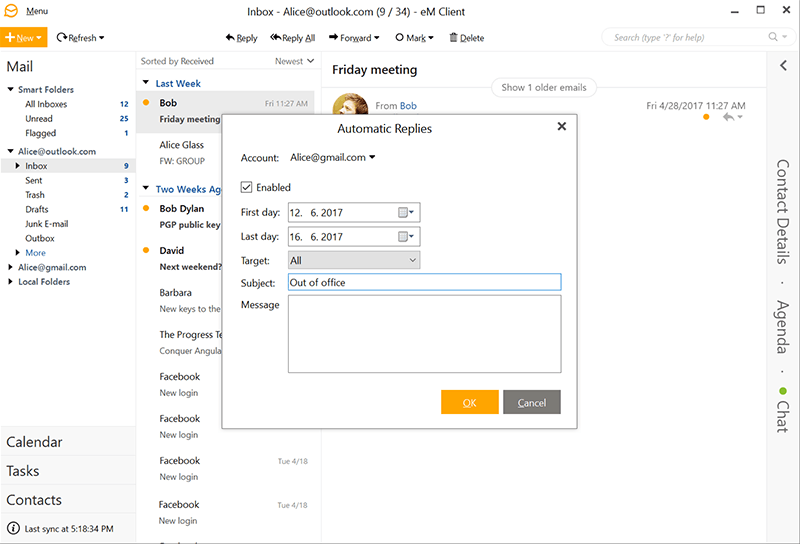800x544 pixels.
Task: Toggle unread dot on Bob's email
Action: [x=146, y=103]
